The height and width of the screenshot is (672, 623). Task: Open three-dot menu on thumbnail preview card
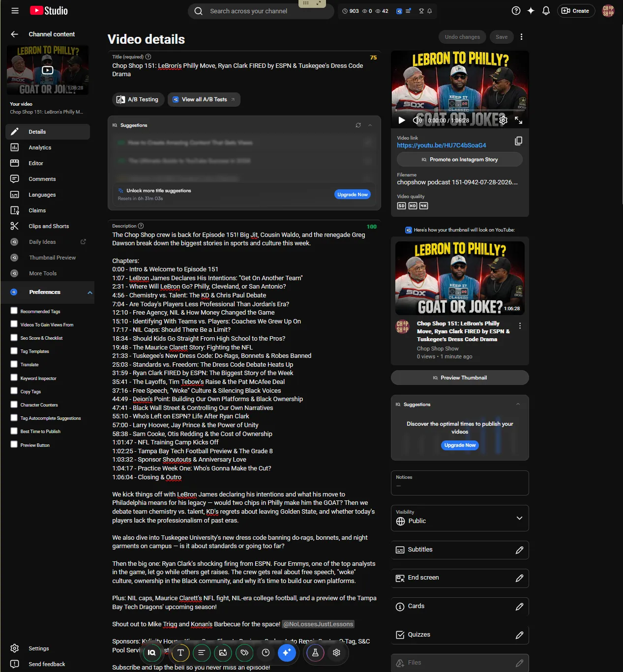tap(520, 325)
